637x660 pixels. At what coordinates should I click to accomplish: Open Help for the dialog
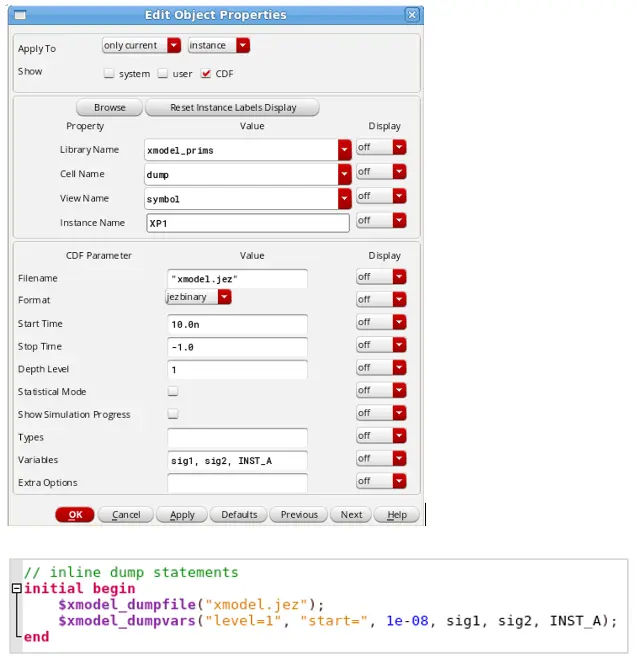coord(397,515)
